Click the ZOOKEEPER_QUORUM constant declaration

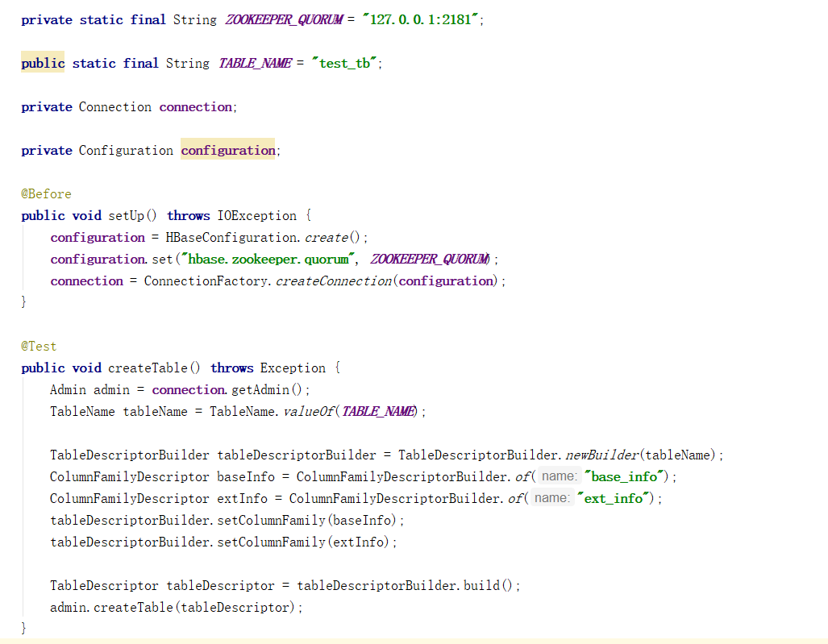284,20
